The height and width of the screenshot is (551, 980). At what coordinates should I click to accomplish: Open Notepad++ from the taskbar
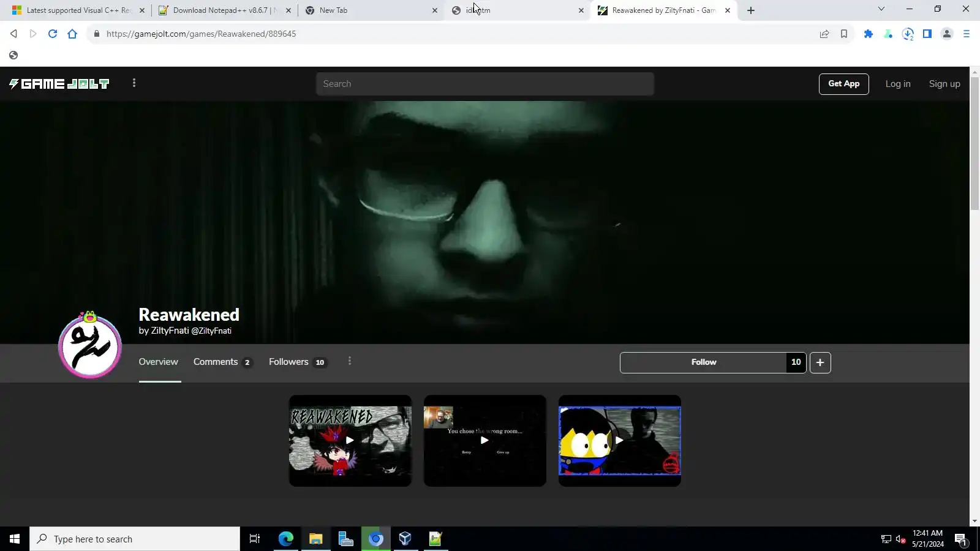tap(435, 539)
